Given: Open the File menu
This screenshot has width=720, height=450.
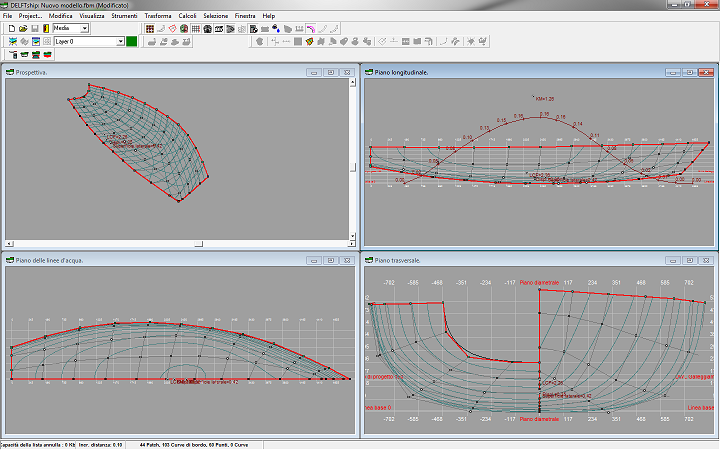Looking at the screenshot, I should 7,16.
